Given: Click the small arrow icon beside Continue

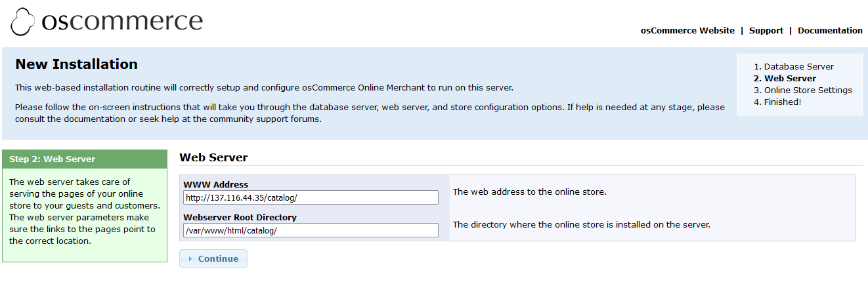Looking at the screenshot, I should [x=190, y=259].
